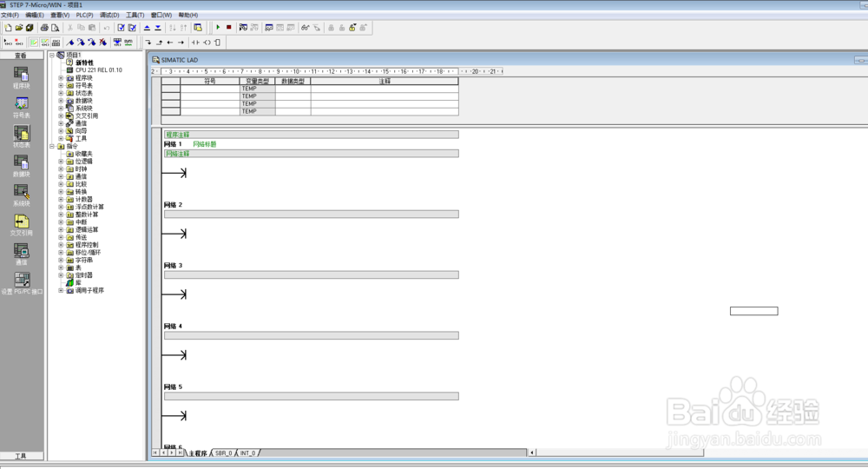The image size is (868, 469).
Task: Collapse the 指令 tree node
Action: (x=52, y=146)
